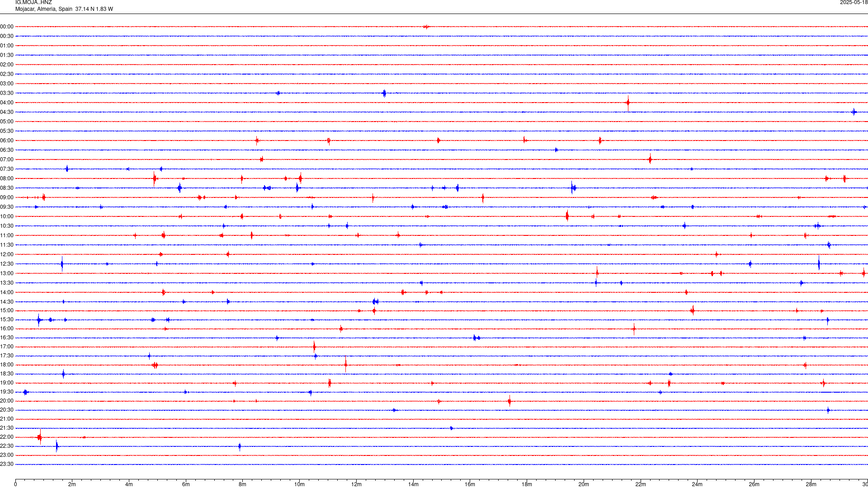Click the 'Mojacar, Almeria, Spain' location text
This screenshot has height=488, width=868.
coord(44,9)
